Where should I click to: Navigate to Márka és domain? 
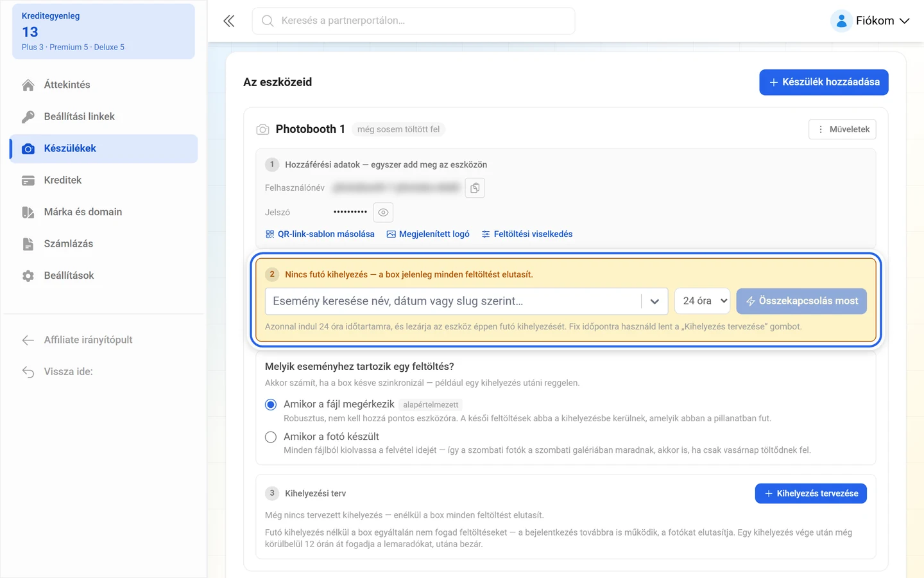(104, 212)
